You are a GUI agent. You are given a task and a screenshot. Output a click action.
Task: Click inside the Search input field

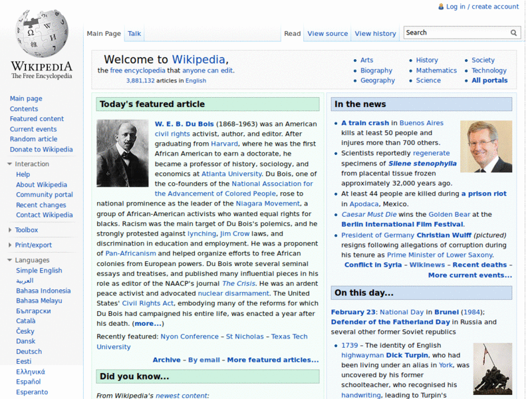pos(456,33)
